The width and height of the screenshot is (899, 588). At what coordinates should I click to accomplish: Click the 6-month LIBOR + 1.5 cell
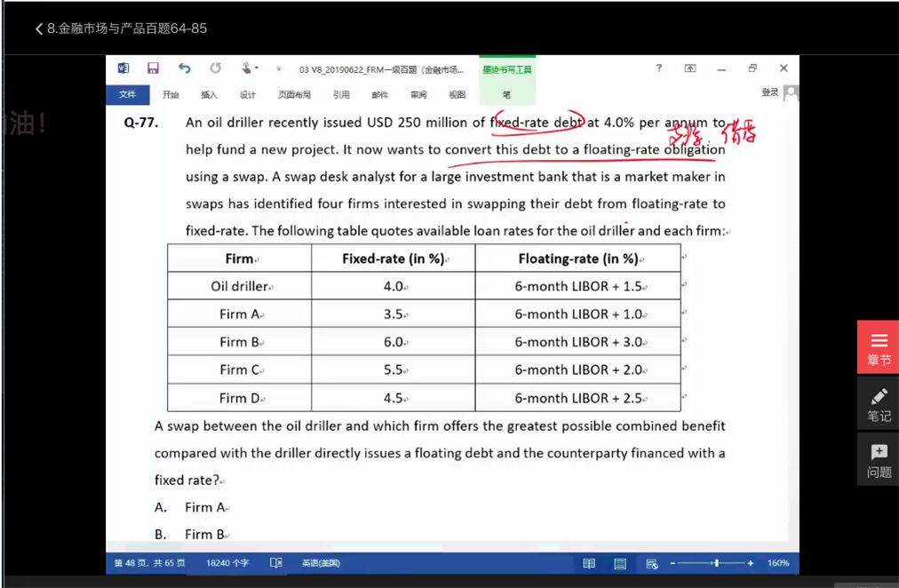click(x=578, y=286)
